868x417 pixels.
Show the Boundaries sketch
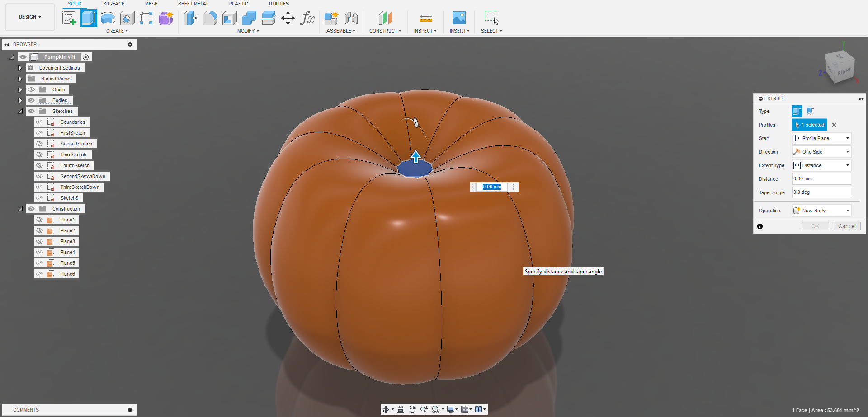(x=39, y=122)
